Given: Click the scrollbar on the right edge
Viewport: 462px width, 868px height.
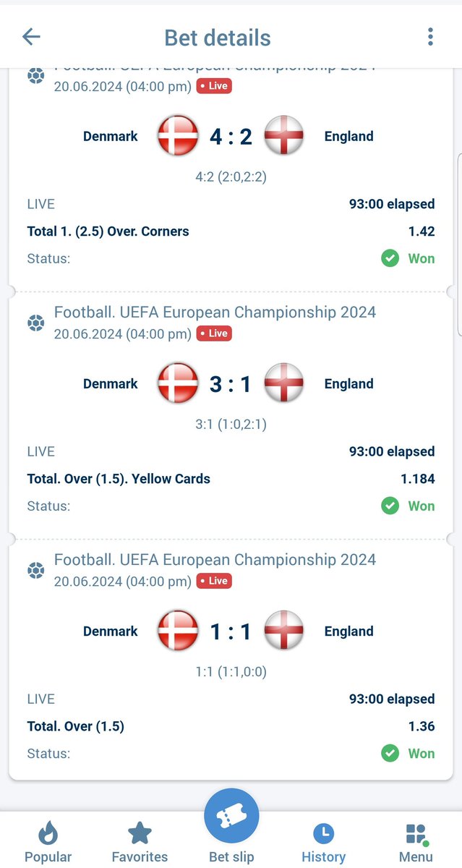Looking at the screenshot, I should 459,244.
